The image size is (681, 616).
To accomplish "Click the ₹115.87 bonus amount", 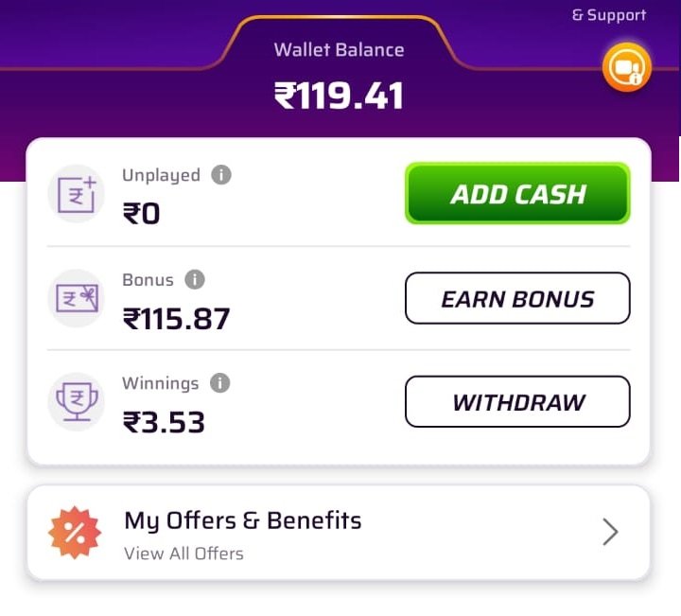I will tap(176, 319).
